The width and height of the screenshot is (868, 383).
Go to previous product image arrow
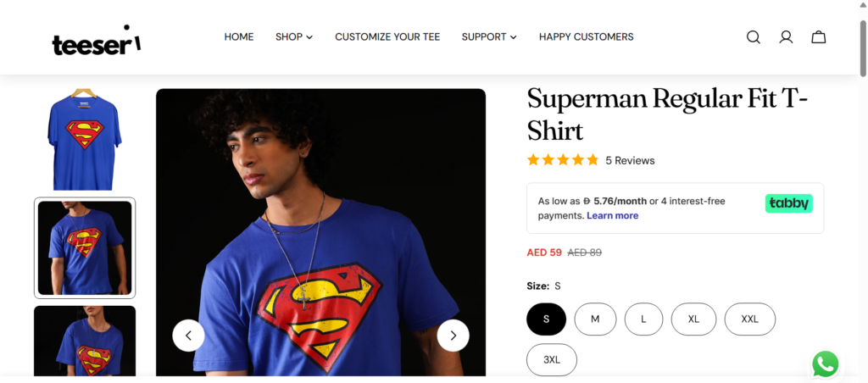(188, 336)
